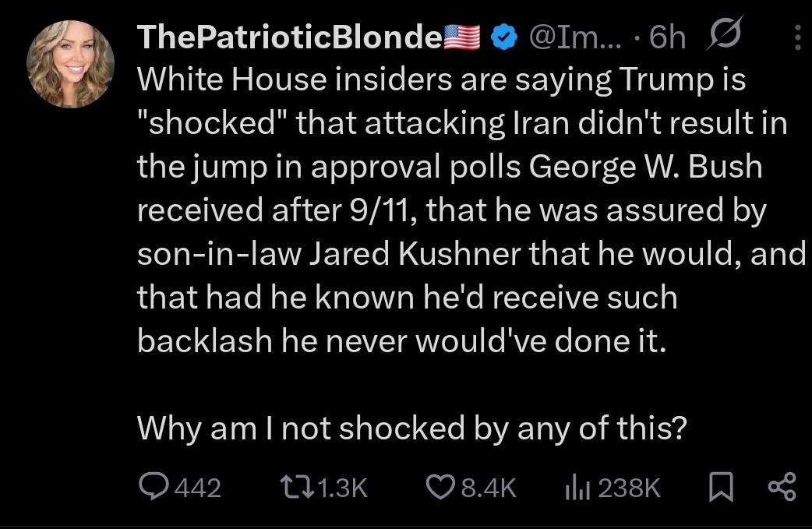812x529 pixels.
Task: Open the three-dot more options menu
Action: (796, 37)
